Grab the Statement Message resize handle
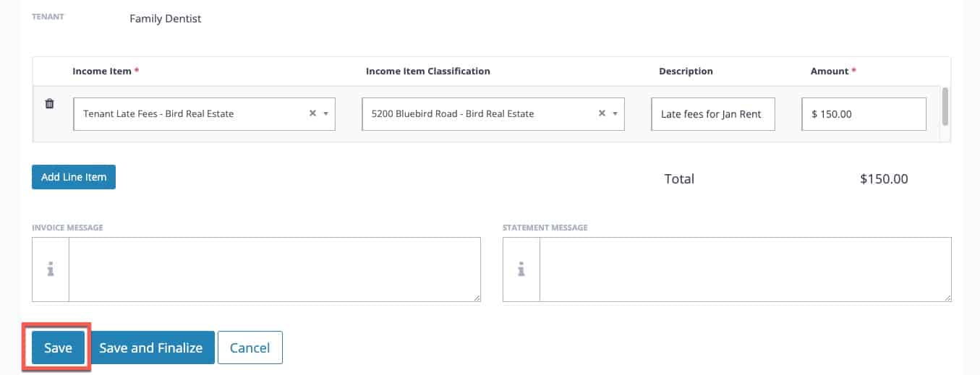The height and width of the screenshot is (375, 980). pos(947,298)
